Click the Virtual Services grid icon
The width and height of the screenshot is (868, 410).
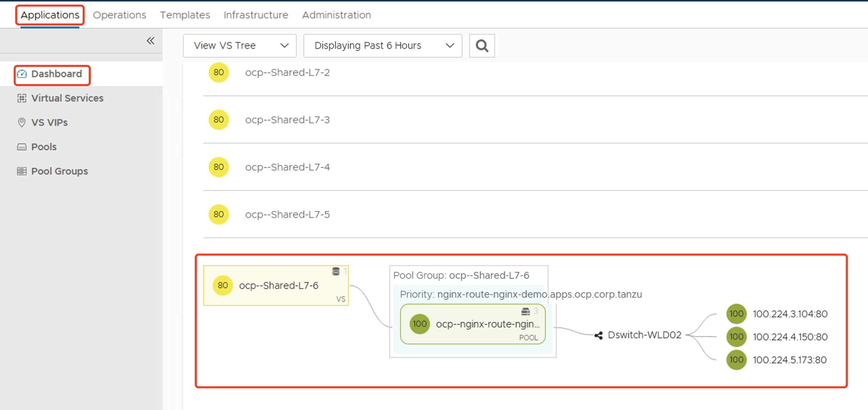[22, 98]
